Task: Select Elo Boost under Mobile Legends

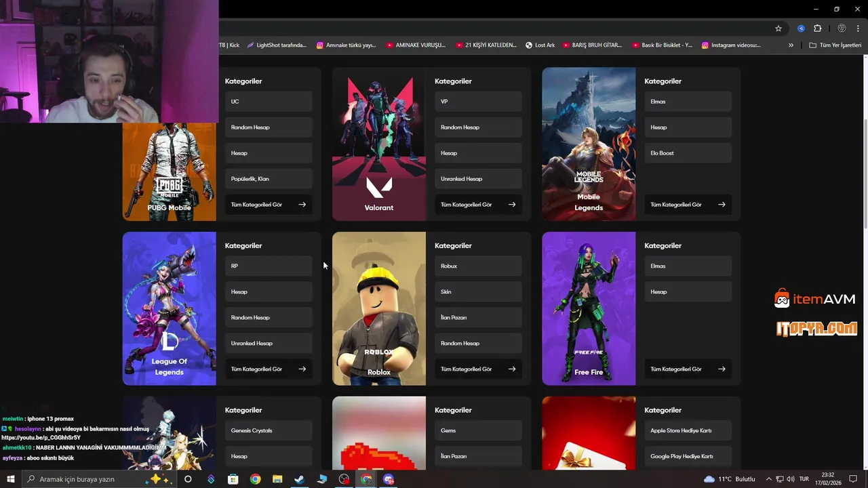Action: click(688, 153)
